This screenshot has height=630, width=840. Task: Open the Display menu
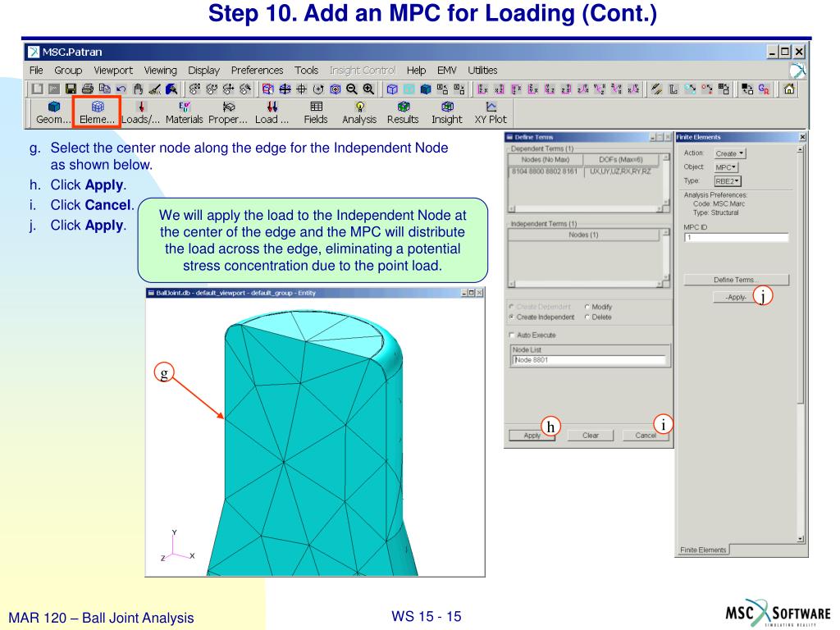203,71
